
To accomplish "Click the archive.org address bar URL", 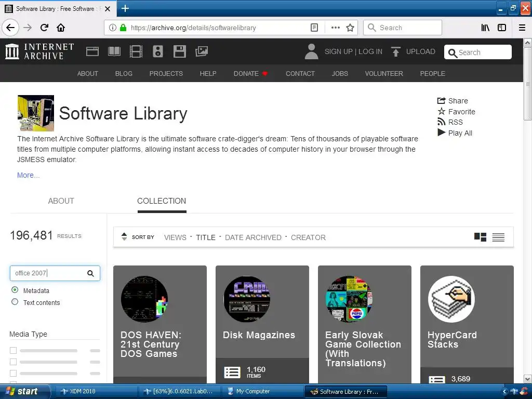I will tap(193, 28).
